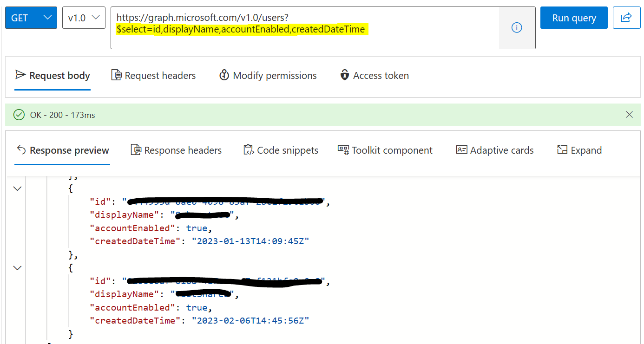Open the GET HTTP method dropdown

point(31,18)
